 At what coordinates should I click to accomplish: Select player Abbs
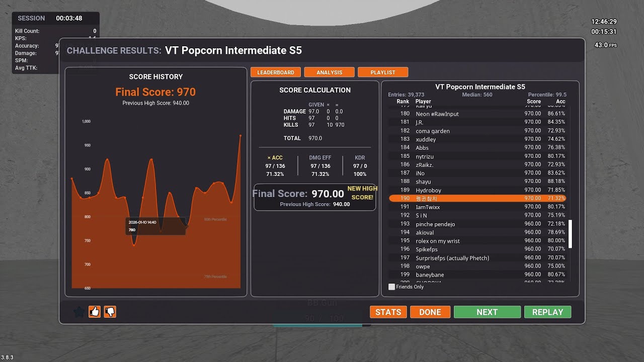coord(477,148)
